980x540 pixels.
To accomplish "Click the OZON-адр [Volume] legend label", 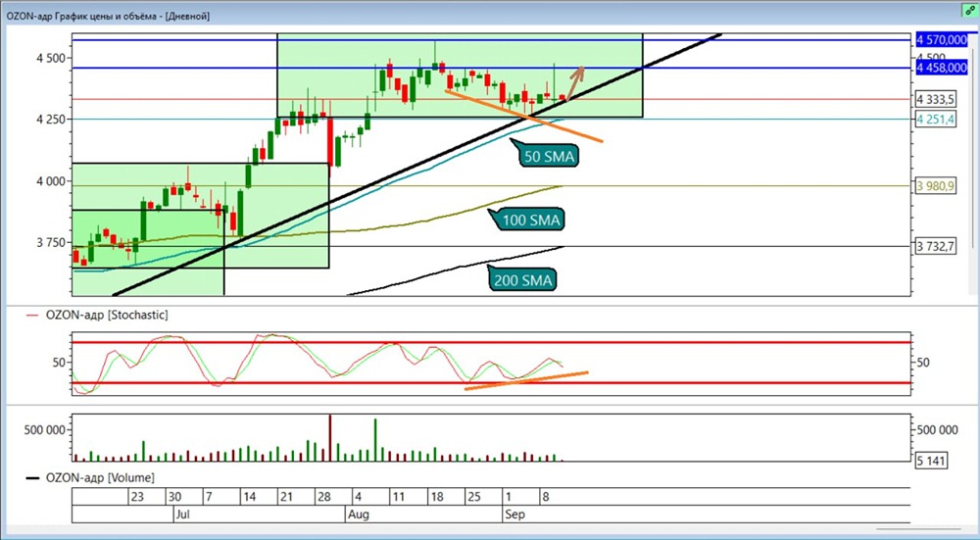I will coord(100,477).
